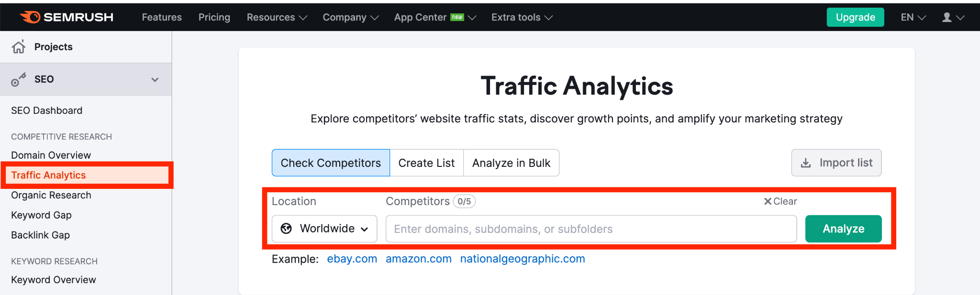Switch to the Analyze in Bulk tab
The width and height of the screenshot is (980, 295).
pos(511,163)
